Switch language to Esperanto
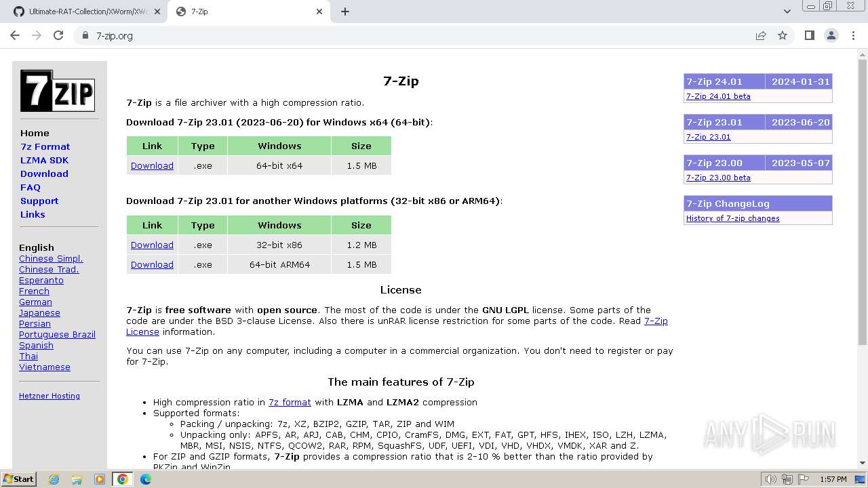 (x=41, y=280)
